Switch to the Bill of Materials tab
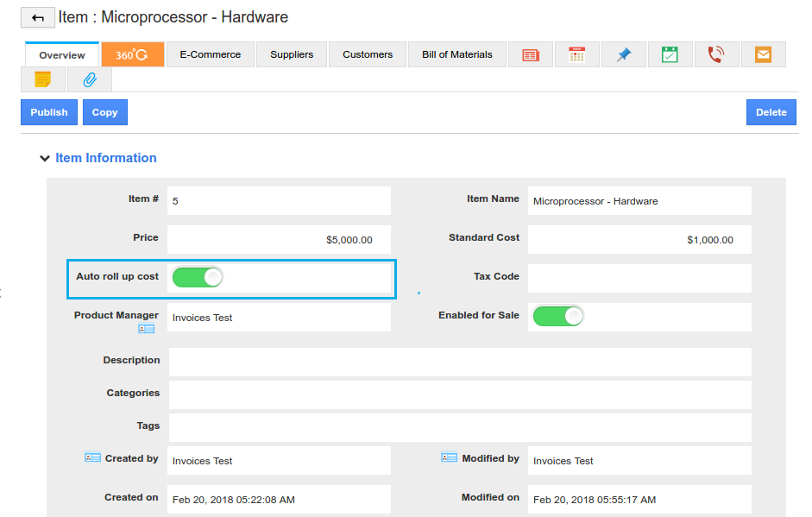Screen dimensions: 812x517 click(x=456, y=54)
